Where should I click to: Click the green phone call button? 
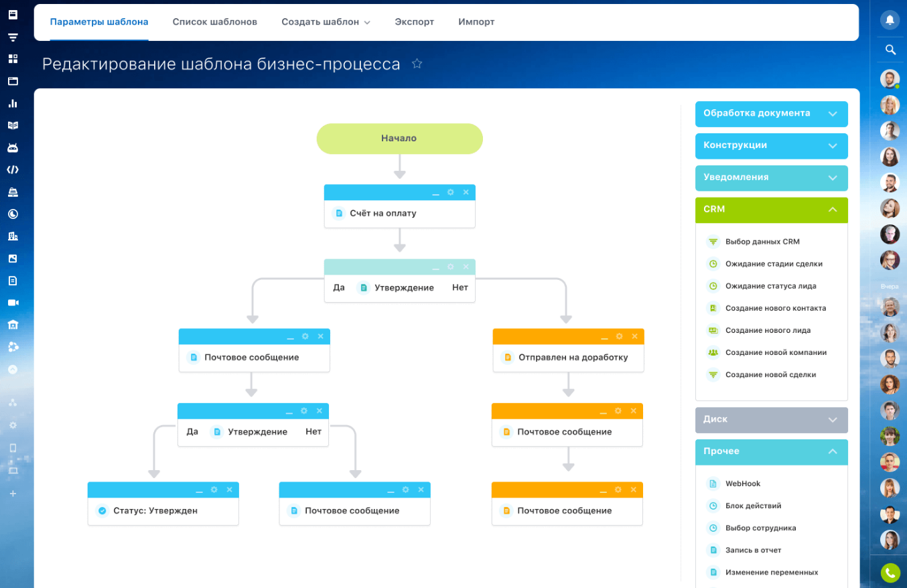(x=890, y=573)
